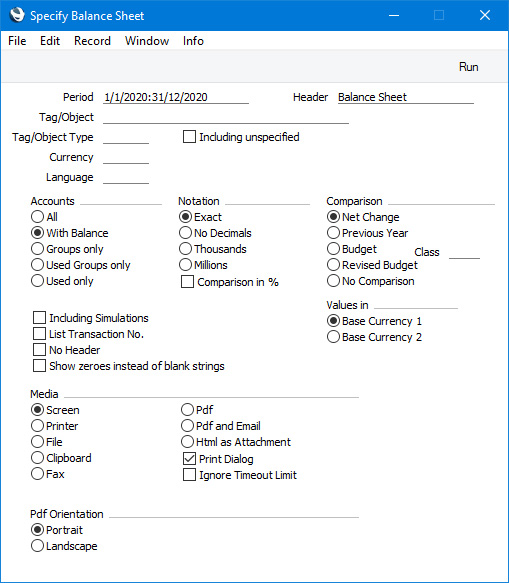The image size is (509, 583).
Task: Set media to Screen
Action: coord(38,410)
